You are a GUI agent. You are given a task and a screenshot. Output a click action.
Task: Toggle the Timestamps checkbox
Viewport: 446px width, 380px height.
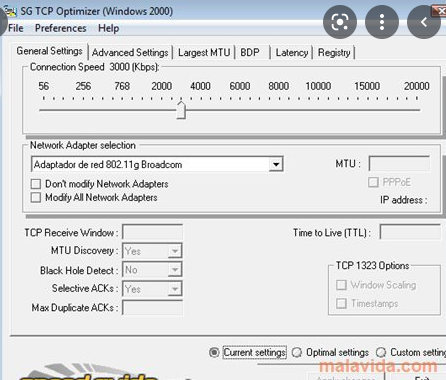coord(341,304)
